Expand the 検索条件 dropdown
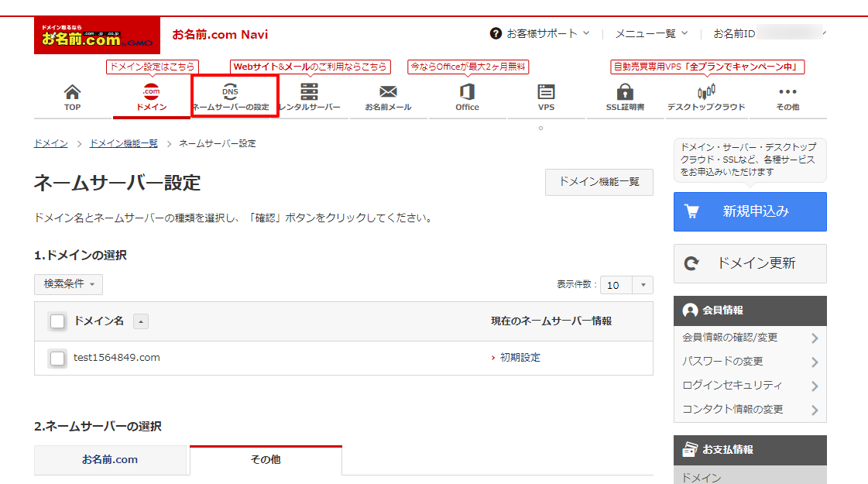The image size is (868, 484). 69,284
